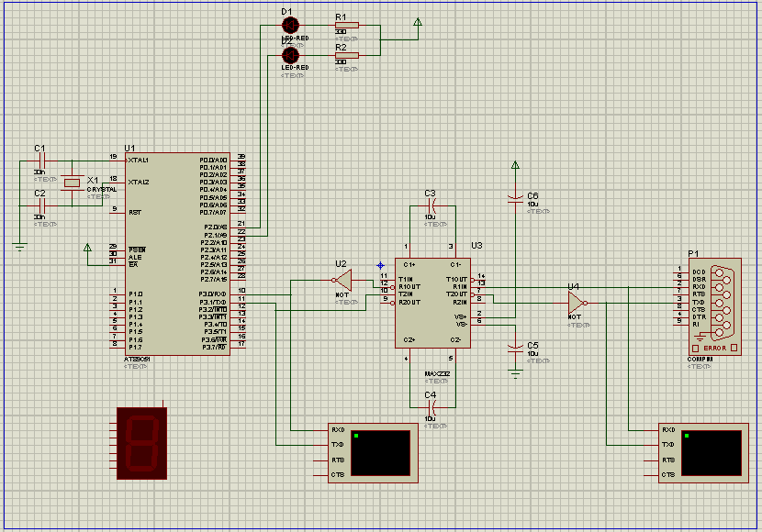762x532 pixels.
Task: Select the power terminal right of R1
Action: 419,23
